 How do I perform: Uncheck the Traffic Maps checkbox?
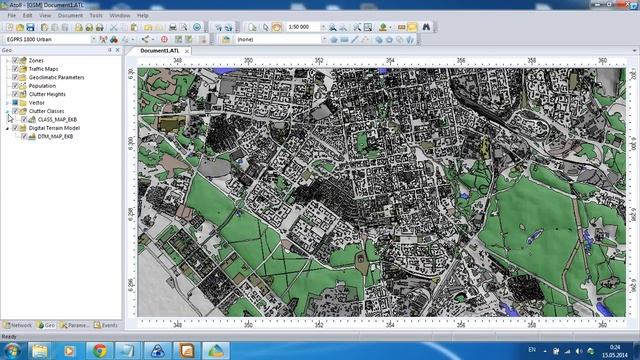pos(15,69)
